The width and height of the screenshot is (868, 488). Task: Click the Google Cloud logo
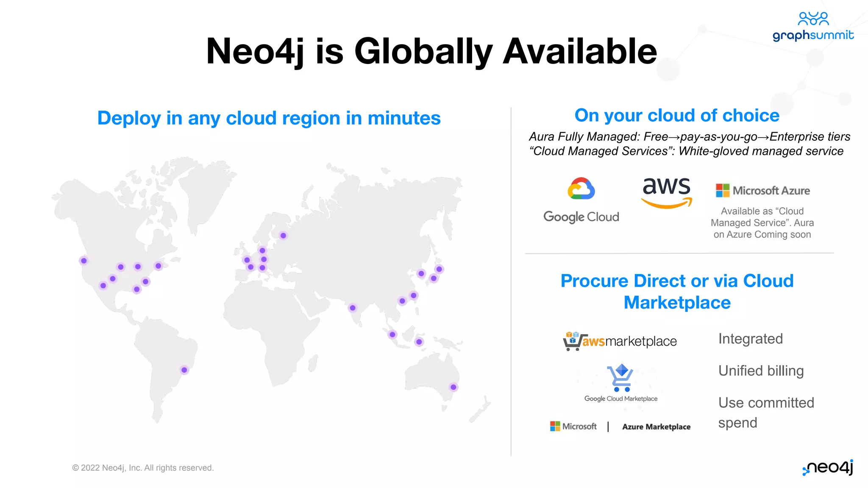(581, 200)
